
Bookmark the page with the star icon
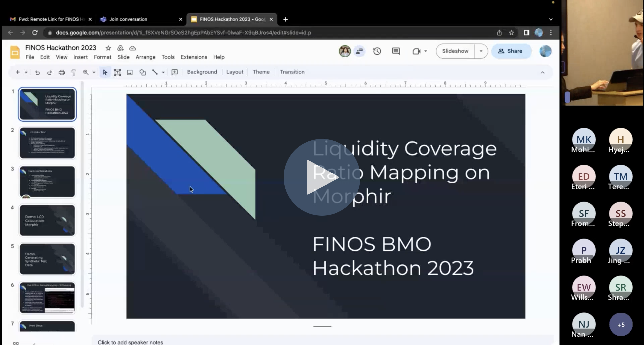click(512, 33)
